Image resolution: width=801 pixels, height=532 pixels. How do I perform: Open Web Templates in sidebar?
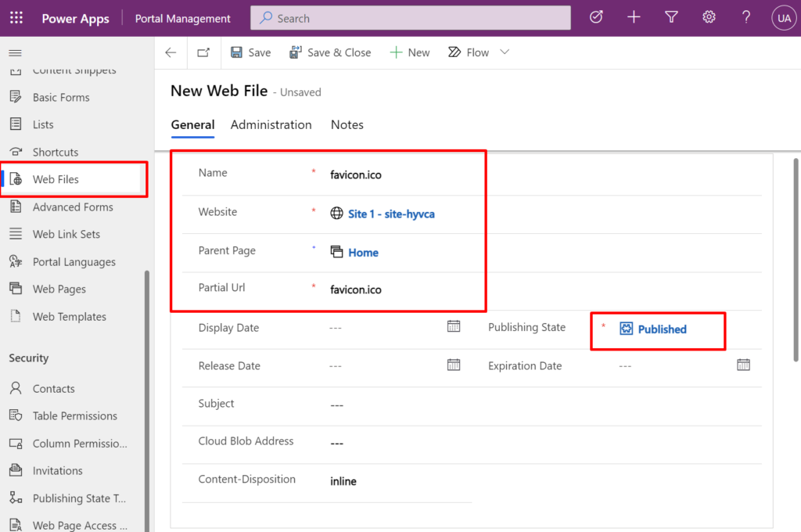point(71,316)
